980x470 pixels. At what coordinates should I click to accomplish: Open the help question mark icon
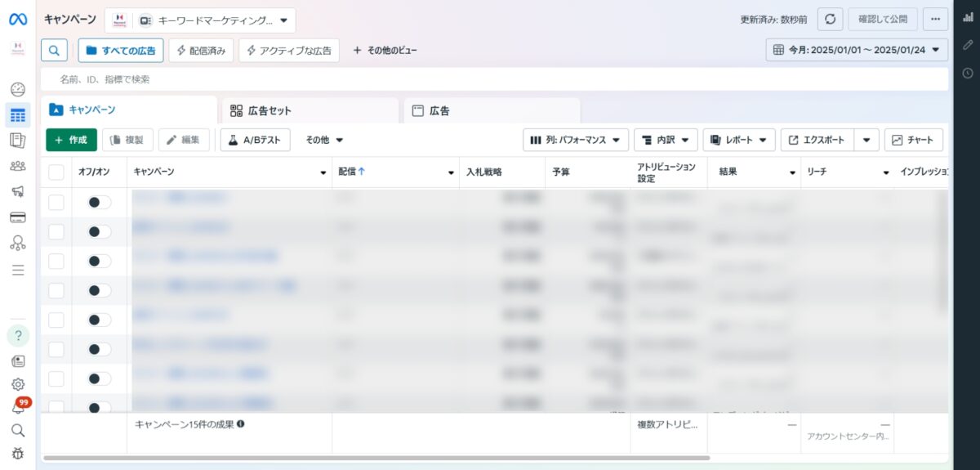coord(18,335)
